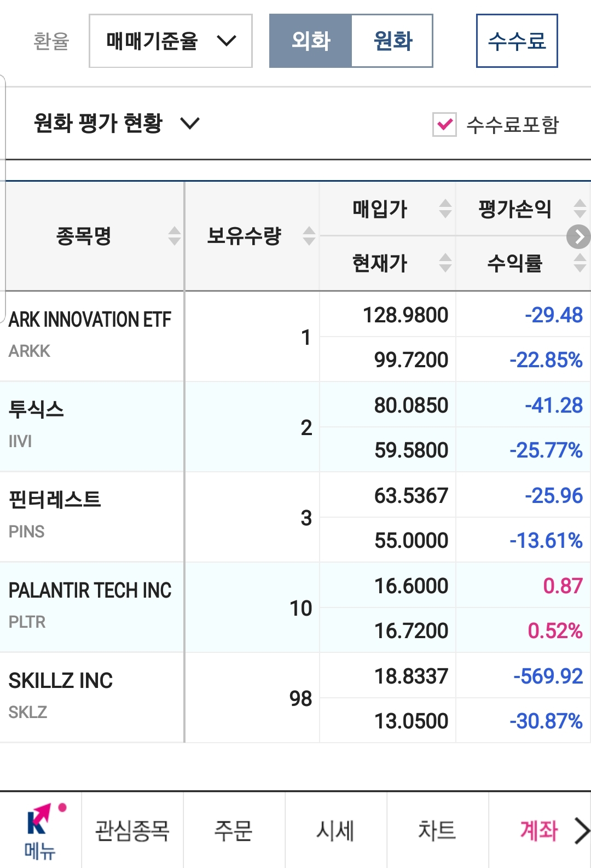Screen dimensions: 591x868
Task: Select the 핀터레스트 PINS stock name
Action: [x=55, y=500]
